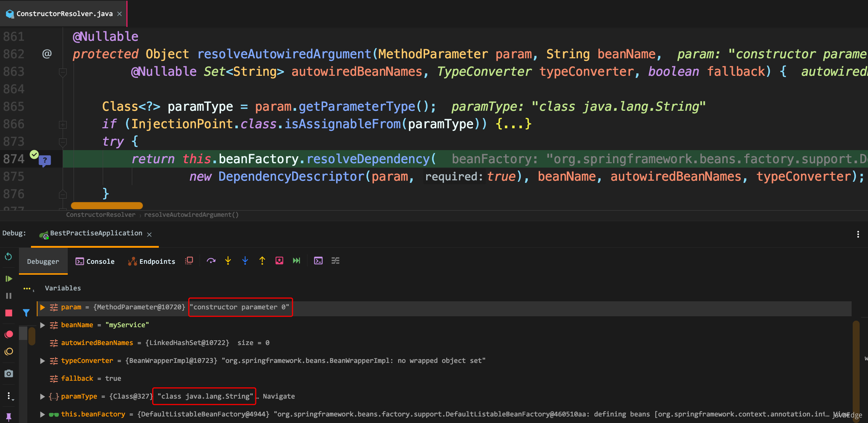Click the Resume Program green icon
Screen dimensions: 868x423
[9, 279]
